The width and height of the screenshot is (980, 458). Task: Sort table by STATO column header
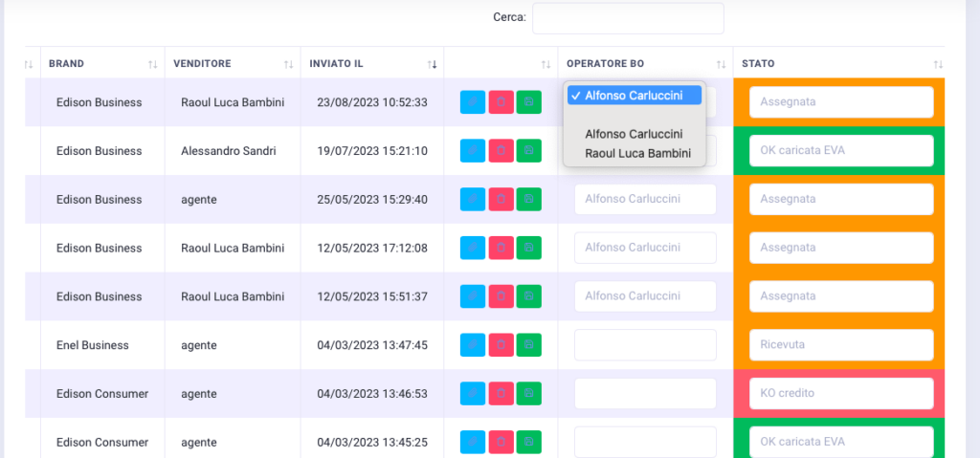pos(839,64)
